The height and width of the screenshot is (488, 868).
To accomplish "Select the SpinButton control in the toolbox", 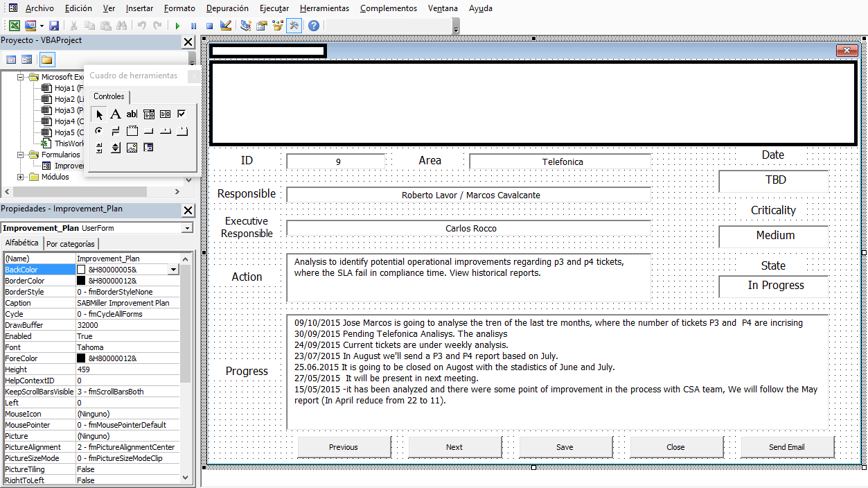I will 116,147.
